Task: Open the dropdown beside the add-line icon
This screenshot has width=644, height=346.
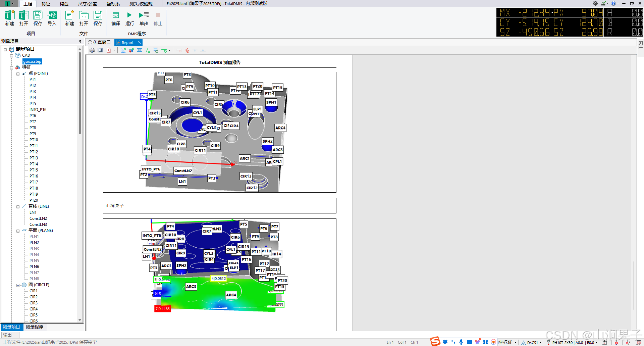Action: pos(169,50)
